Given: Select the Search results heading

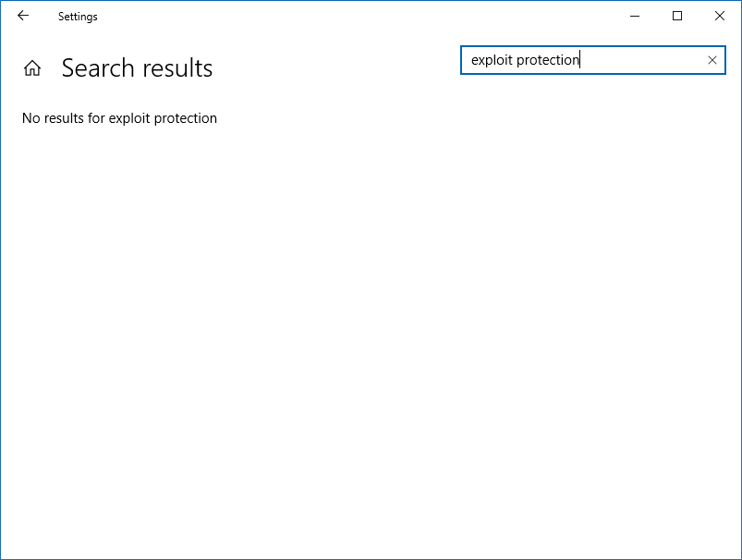Looking at the screenshot, I should tap(137, 67).
